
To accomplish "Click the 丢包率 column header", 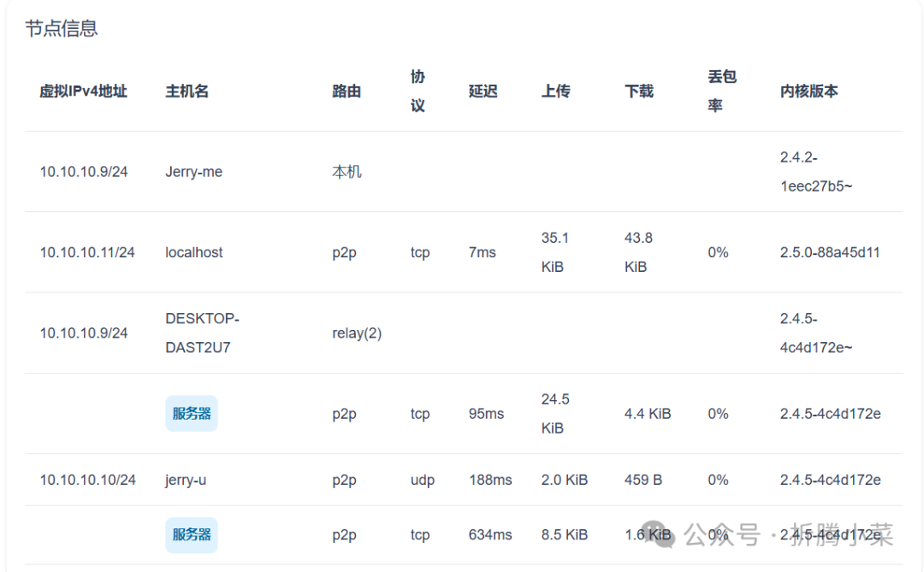I will coord(721,91).
